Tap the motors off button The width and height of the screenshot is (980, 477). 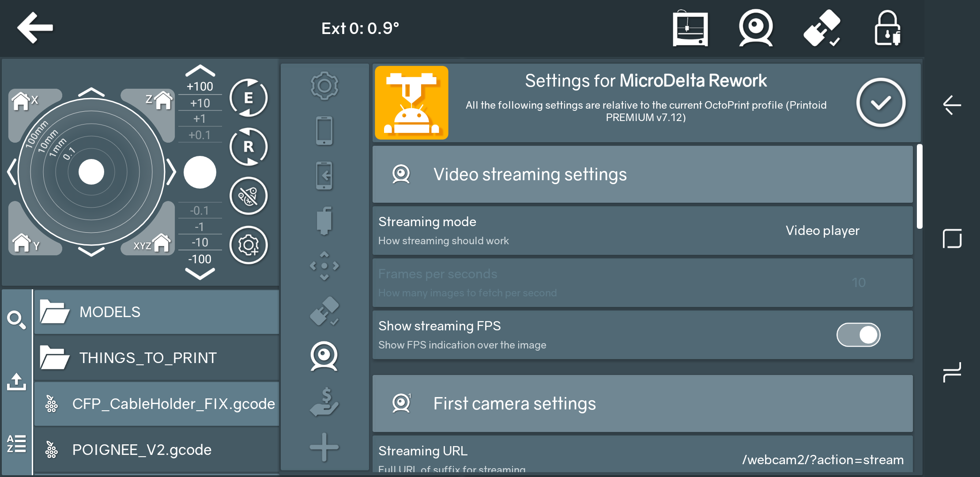(249, 196)
